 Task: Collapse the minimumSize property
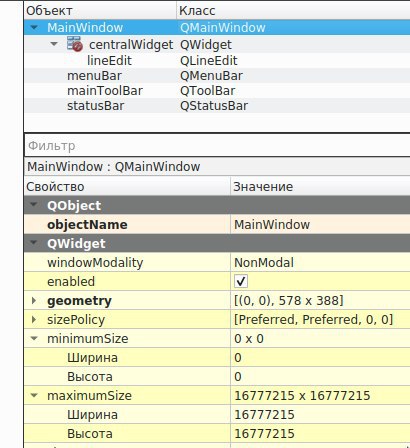click(x=34, y=338)
